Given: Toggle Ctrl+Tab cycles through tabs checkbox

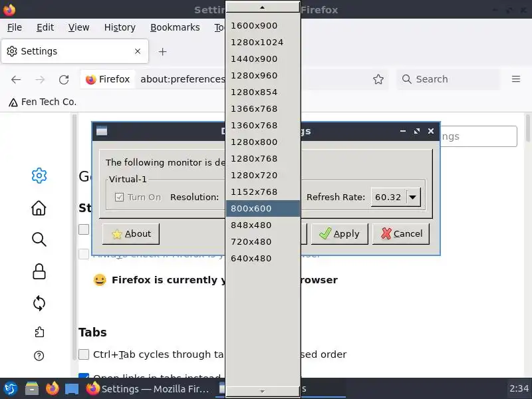Looking at the screenshot, I should 84,354.
